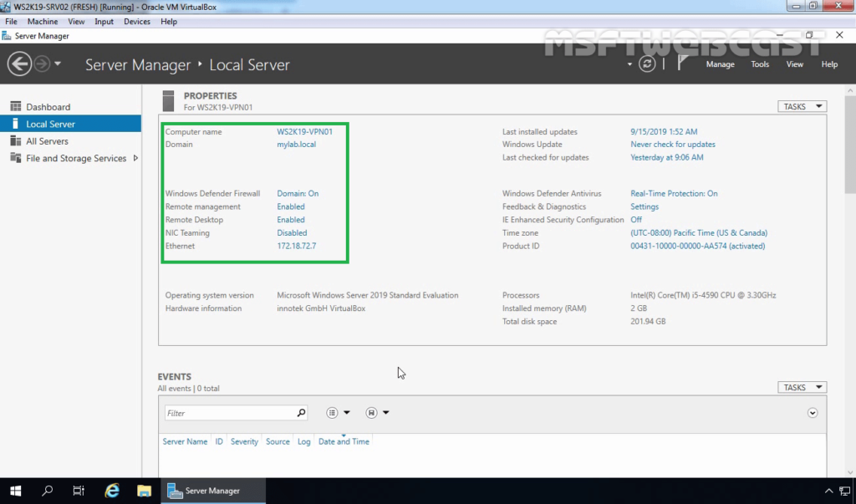The height and width of the screenshot is (504, 856).
Task: Open the Server Manager Help menu
Action: (829, 64)
